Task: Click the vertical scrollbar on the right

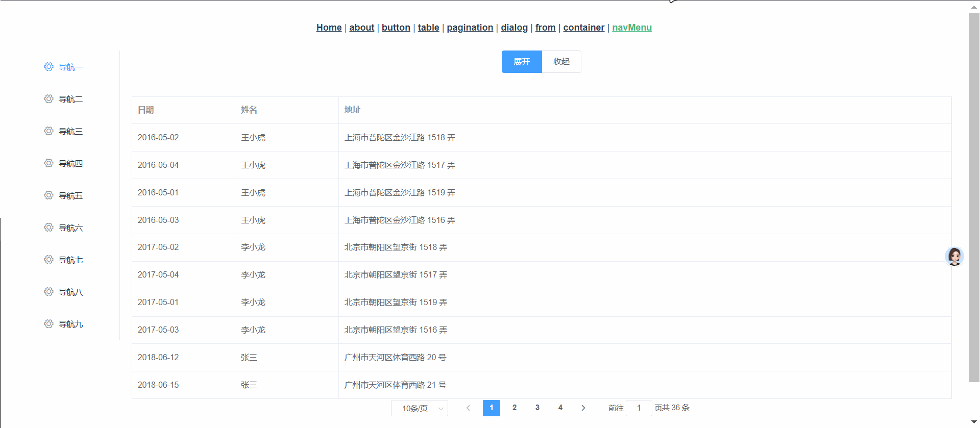Action: pos(974,204)
